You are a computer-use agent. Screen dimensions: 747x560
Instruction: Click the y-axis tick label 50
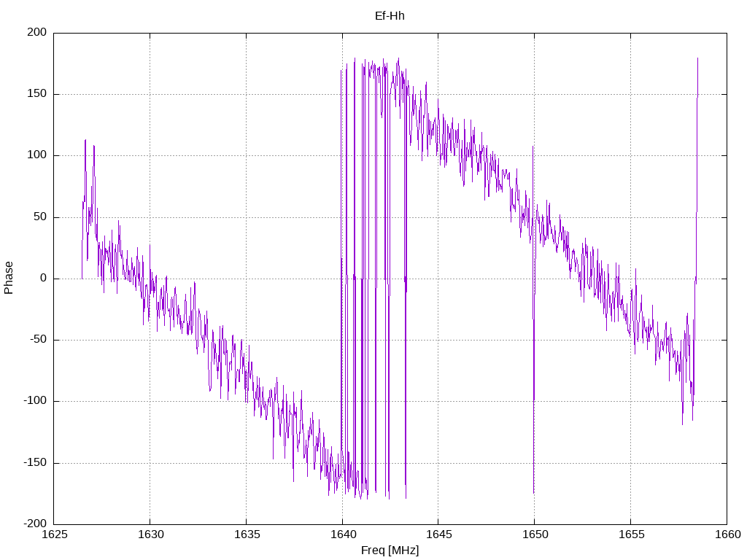pyautogui.click(x=41, y=217)
